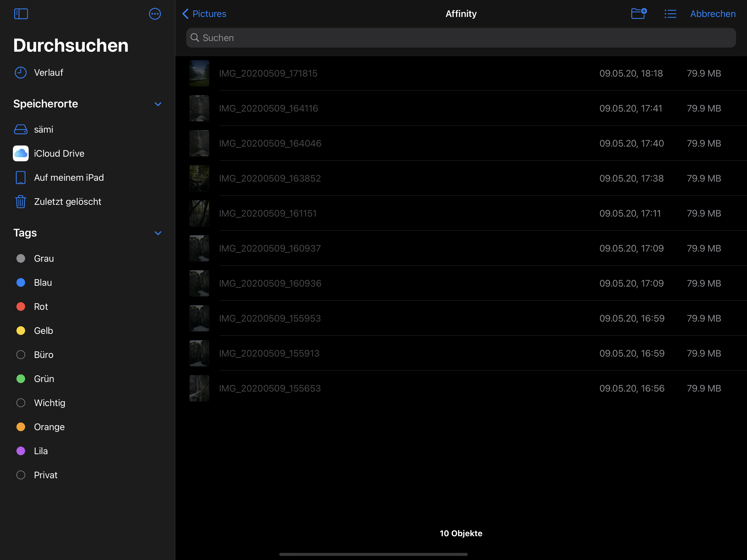Select the purple Lila tag dot
This screenshot has height=560, width=747.
[x=21, y=451]
